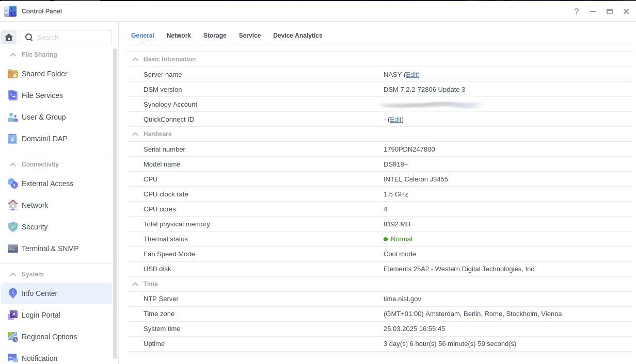Screen dimensions: 636x364
Task: Open the Device Analytics tab
Action: tap(298, 36)
